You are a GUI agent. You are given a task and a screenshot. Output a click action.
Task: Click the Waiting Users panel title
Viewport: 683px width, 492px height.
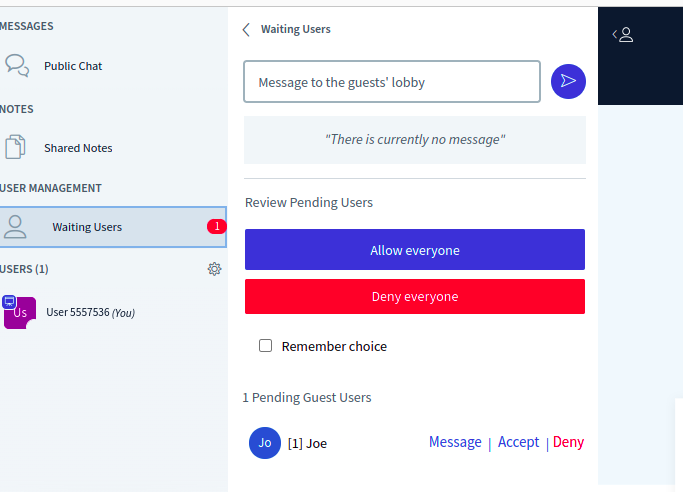click(x=296, y=29)
